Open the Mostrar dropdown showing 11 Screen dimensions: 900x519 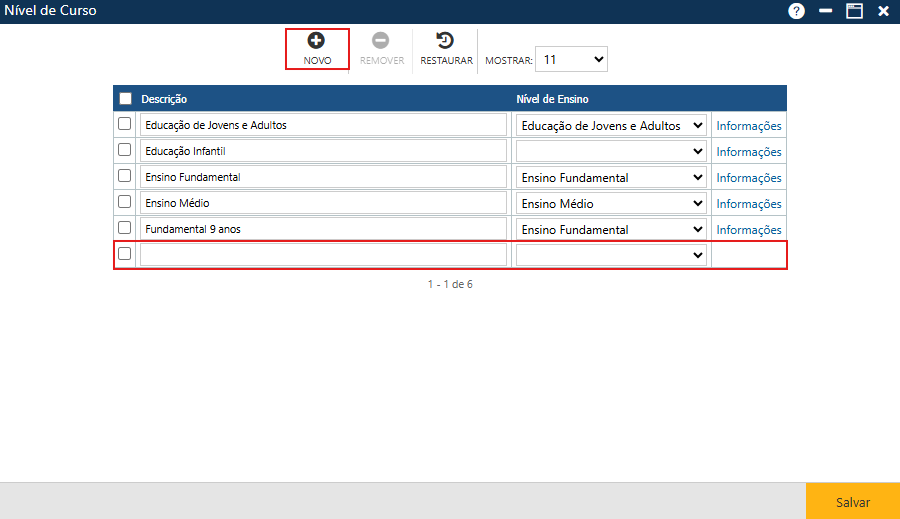tap(571, 60)
